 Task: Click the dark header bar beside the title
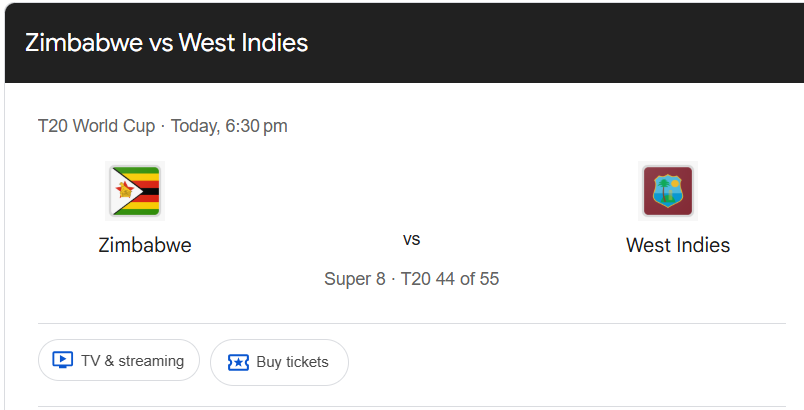pos(560,43)
